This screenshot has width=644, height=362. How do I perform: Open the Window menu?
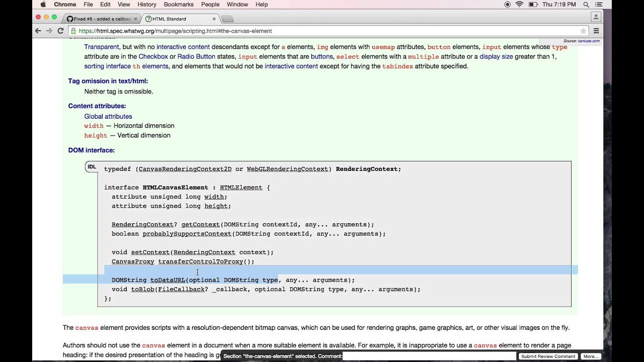(x=237, y=5)
